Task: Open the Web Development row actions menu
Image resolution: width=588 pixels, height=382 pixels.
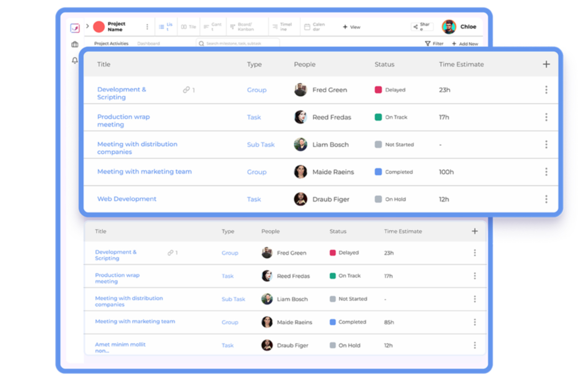Action: click(x=546, y=199)
